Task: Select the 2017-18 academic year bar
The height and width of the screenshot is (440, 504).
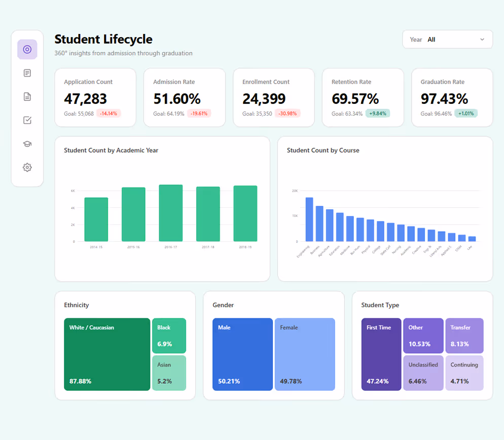Action: coord(208,214)
